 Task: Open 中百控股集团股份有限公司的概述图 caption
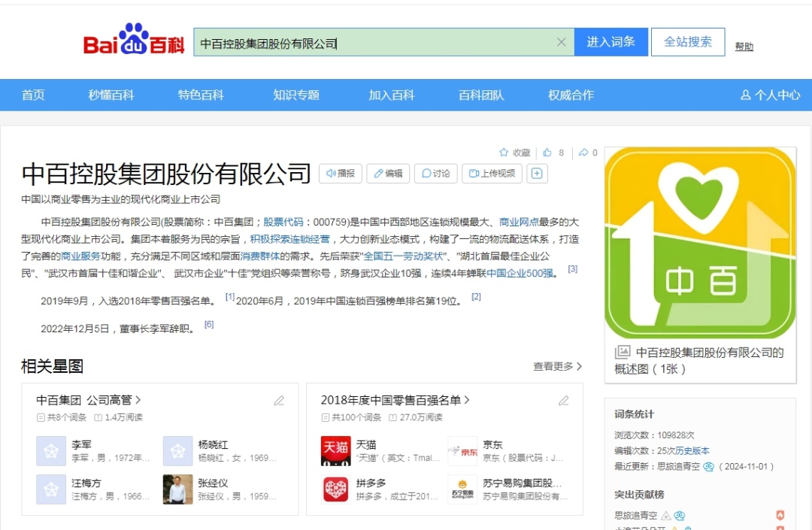pos(700,360)
